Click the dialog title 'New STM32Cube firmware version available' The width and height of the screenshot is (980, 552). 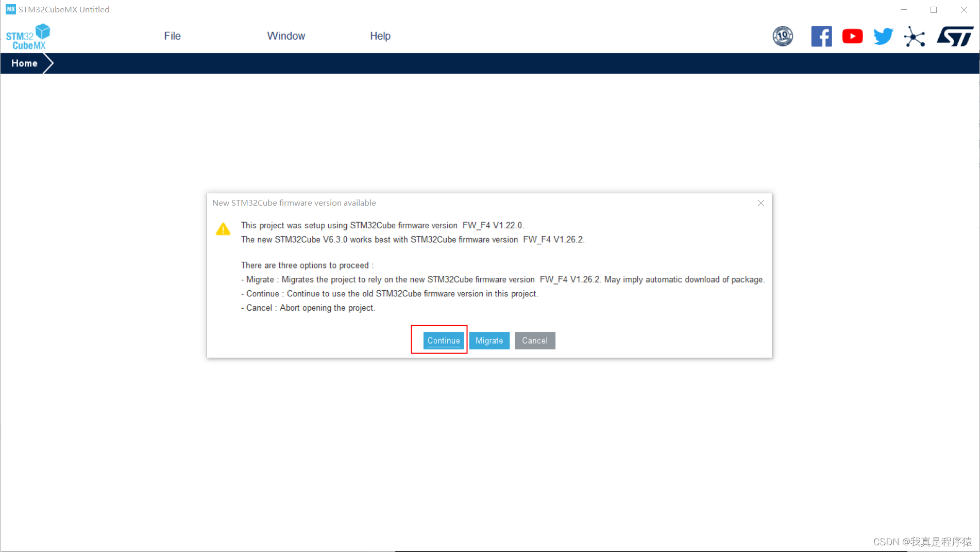294,203
